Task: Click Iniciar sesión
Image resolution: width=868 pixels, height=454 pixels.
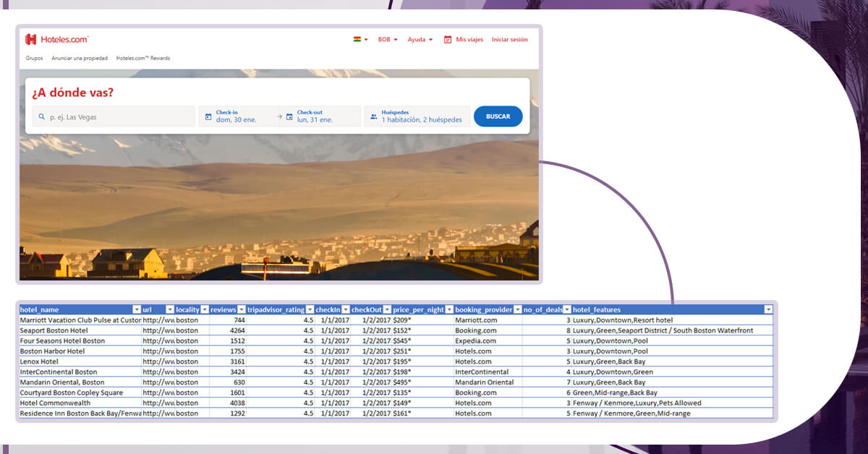Action: (510, 40)
